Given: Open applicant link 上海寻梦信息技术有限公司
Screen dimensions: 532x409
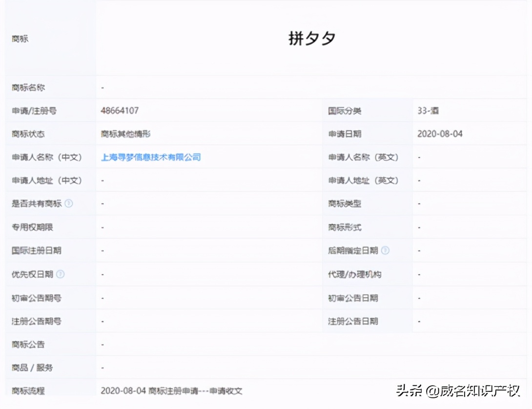Looking at the screenshot, I should click(x=150, y=157).
